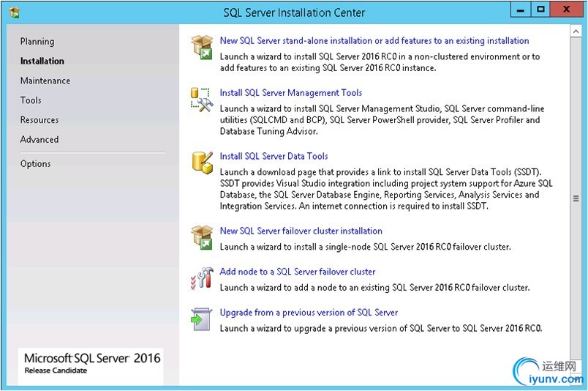
Task: Open the Options page
Action: pyautogui.click(x=35, y=164)
